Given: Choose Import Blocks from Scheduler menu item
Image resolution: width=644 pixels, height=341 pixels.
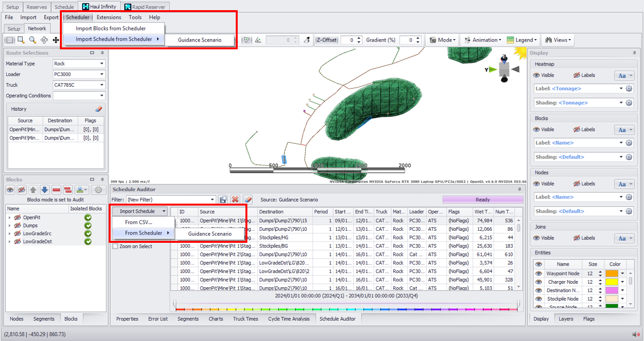Looking at the screenshot, I should [111, 29].
